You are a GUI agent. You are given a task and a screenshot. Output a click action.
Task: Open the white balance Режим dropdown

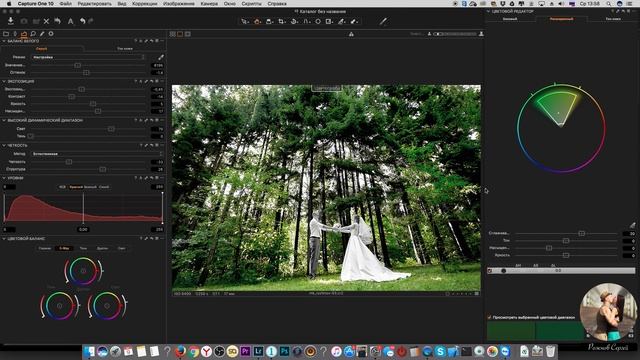click(x=88, y=57)
